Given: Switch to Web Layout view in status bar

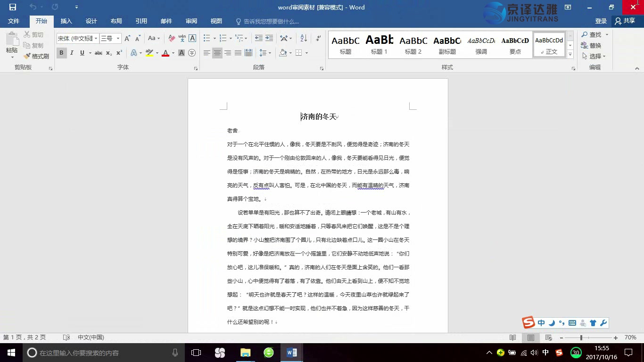Looking at the screenshot, I should click(x=548, y=337).
